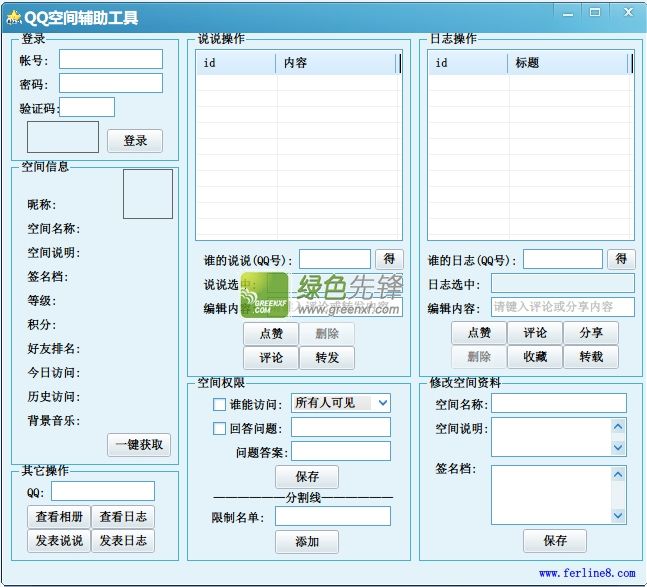Click the captcha image box beside 登录

62,137
